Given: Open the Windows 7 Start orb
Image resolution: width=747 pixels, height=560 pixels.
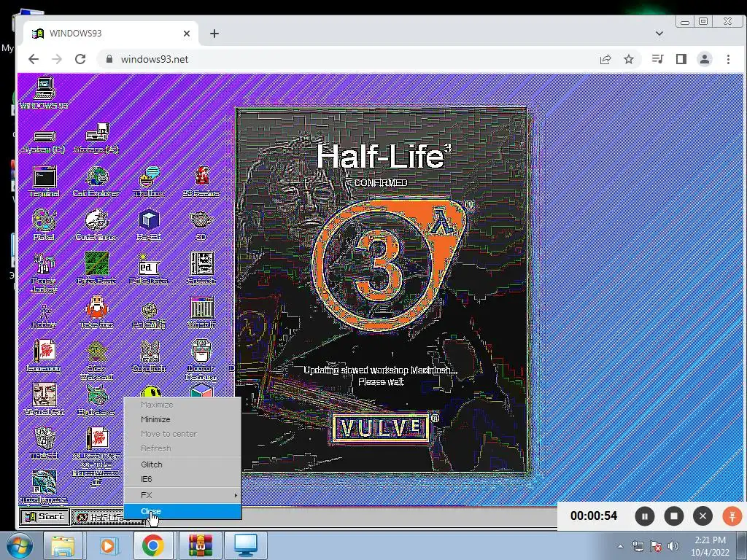Looking at the screenshot, I should coord(20,545).
